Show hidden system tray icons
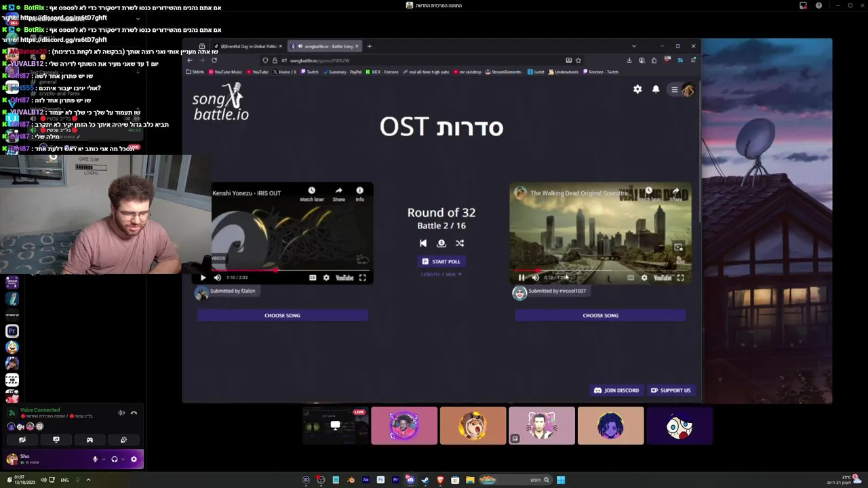 pos(88,480)
